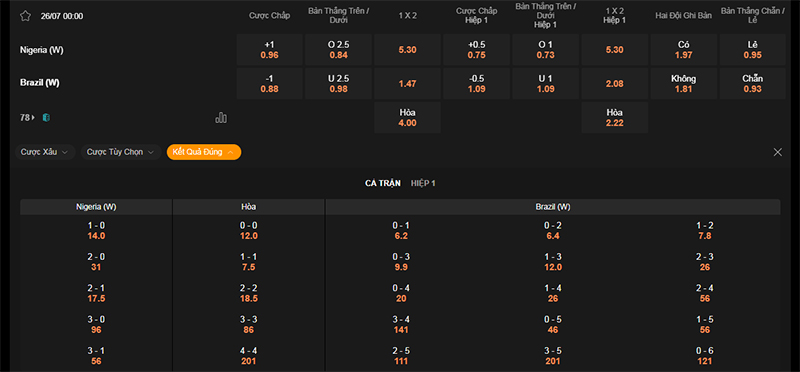This screenshot has width=800, height=372.
Task: Pick draw score 2 - 2 at 18.5
Action: click(248, 293)
